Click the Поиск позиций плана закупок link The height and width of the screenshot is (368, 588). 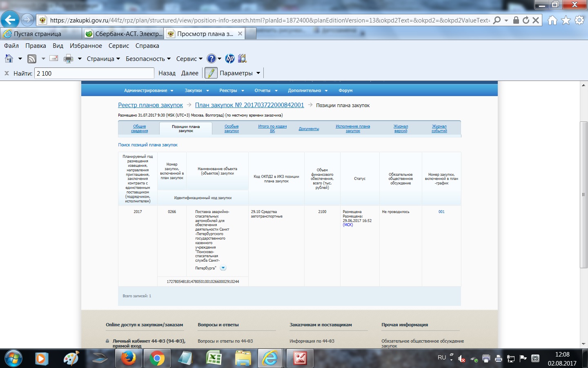[x=148, y=145]
